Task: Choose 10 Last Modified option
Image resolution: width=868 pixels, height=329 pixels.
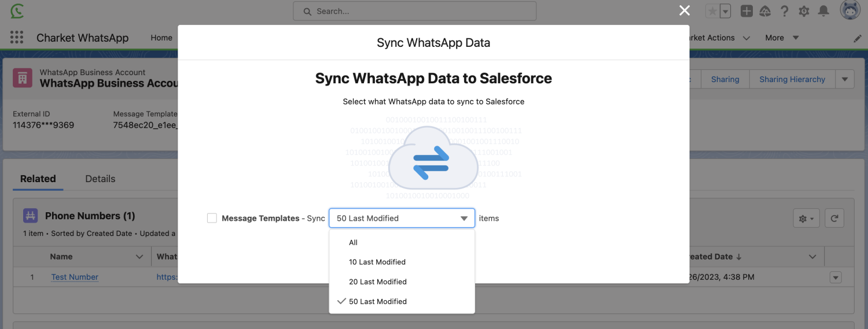Action: point(402,262)
